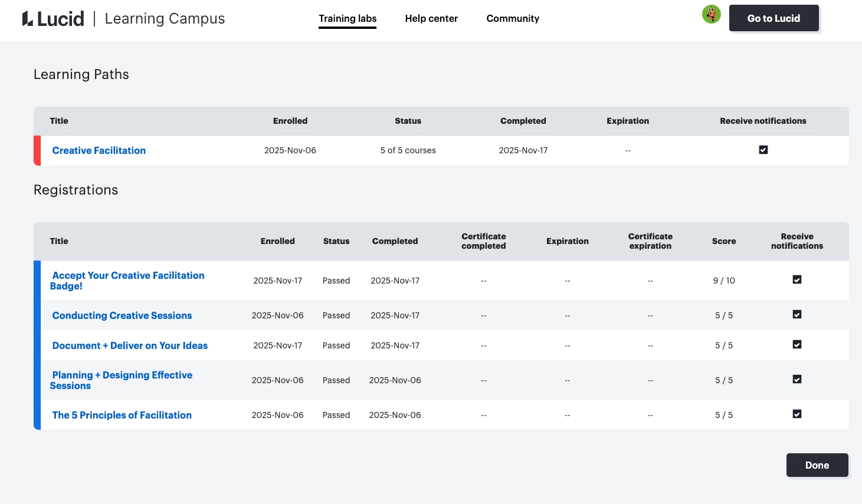
Task: Open the Community tab
Action: pos(513,18)
